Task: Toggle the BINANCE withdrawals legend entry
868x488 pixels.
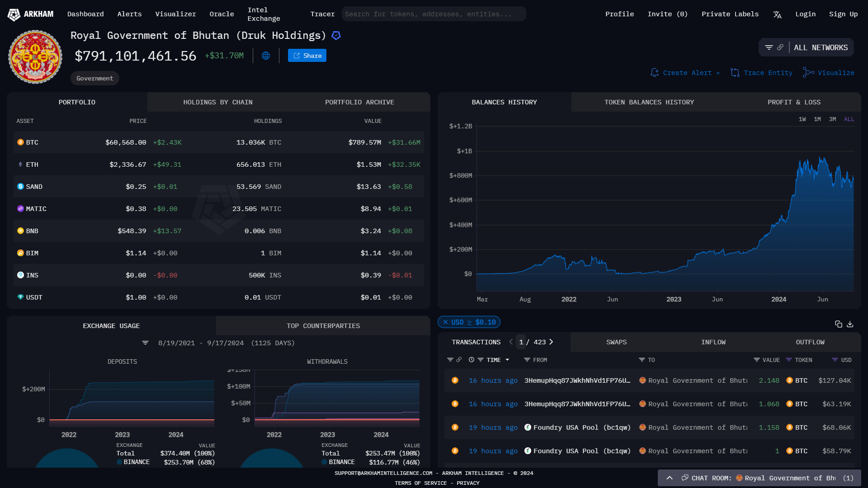Action: point(338,462)
